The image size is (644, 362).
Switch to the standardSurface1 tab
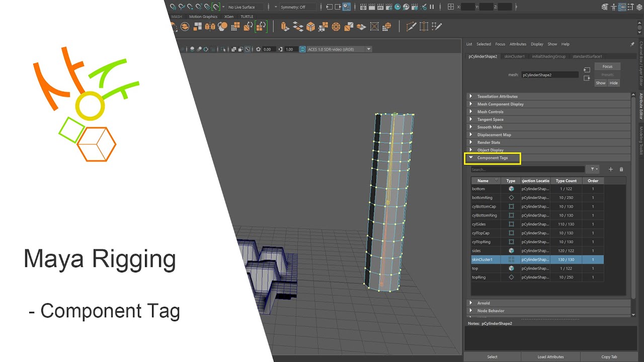[587, 56]
